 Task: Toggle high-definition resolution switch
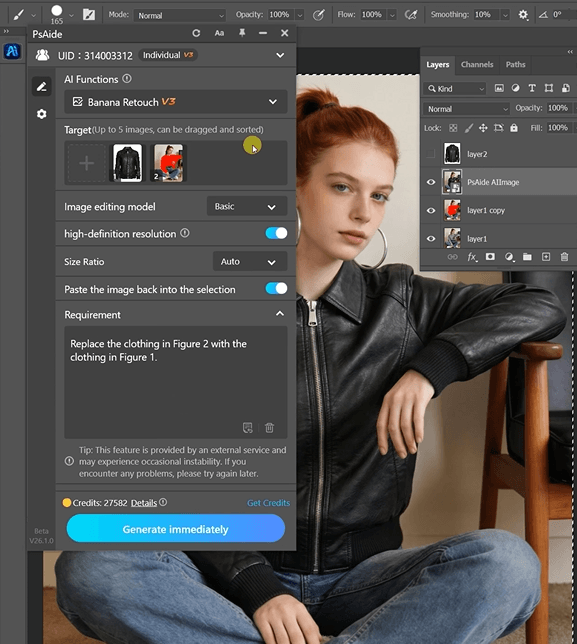pos(276,233)
